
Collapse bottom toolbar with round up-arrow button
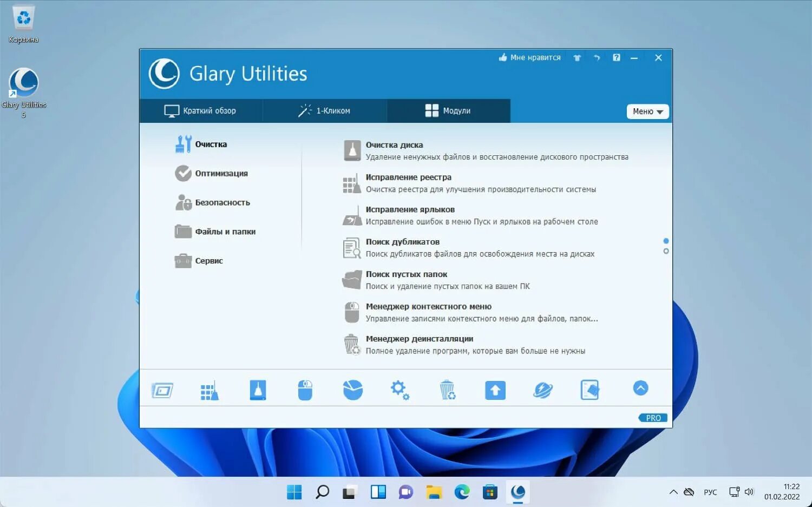(640, 388)
